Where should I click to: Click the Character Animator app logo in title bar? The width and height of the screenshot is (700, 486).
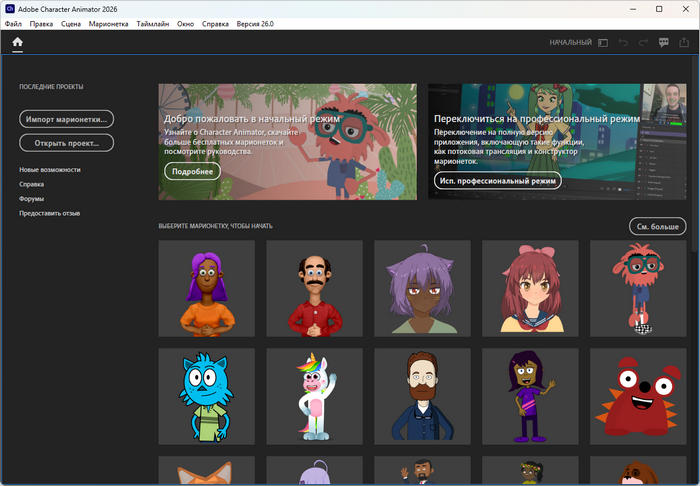click(x=9, y=8)
